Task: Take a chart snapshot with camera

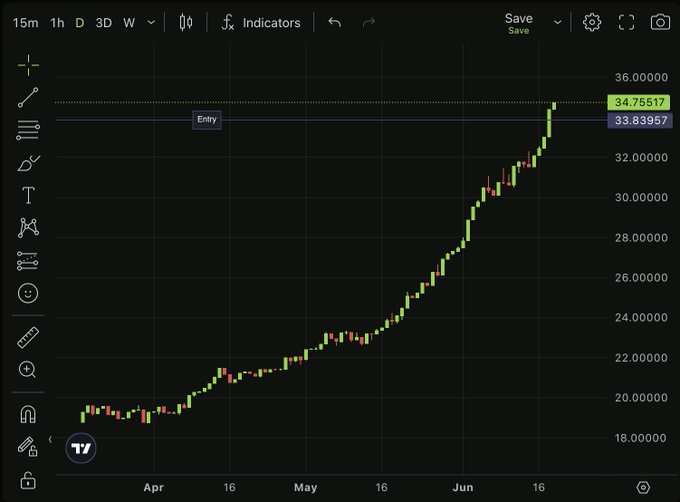Action: click(x=660, y=22)
